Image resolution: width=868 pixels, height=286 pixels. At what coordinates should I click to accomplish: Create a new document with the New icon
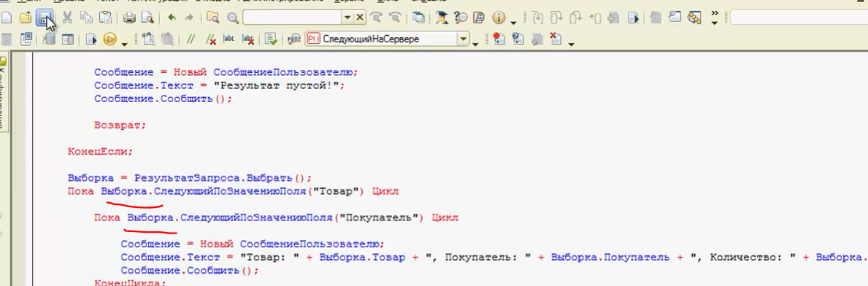(x=7, y=18)
